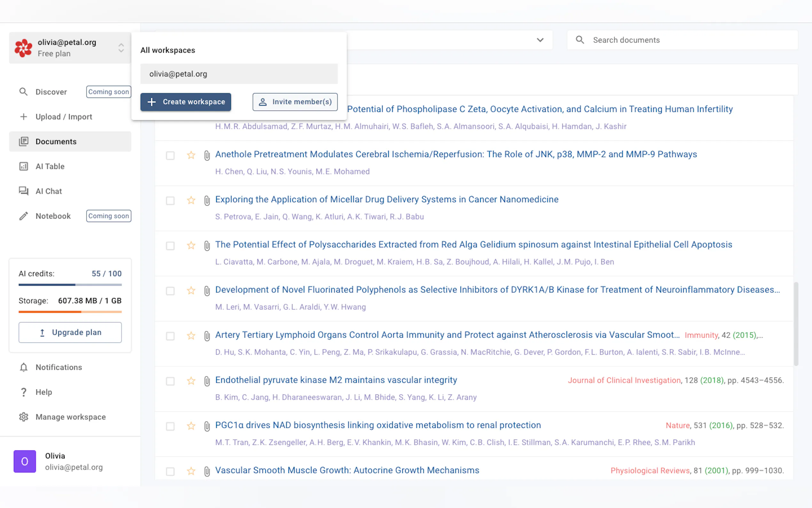The width and height of the screenshot is (812, 508).
Task: Click the Create workspace button
Action: [x=186, y=102]
